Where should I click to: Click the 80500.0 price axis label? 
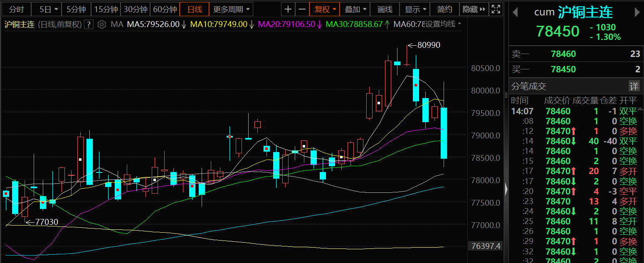coord(486,68)
